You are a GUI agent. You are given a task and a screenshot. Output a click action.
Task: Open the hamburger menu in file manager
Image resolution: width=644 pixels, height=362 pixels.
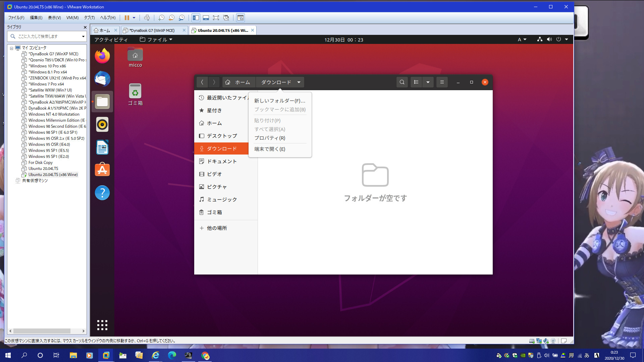tap(442, 82)
